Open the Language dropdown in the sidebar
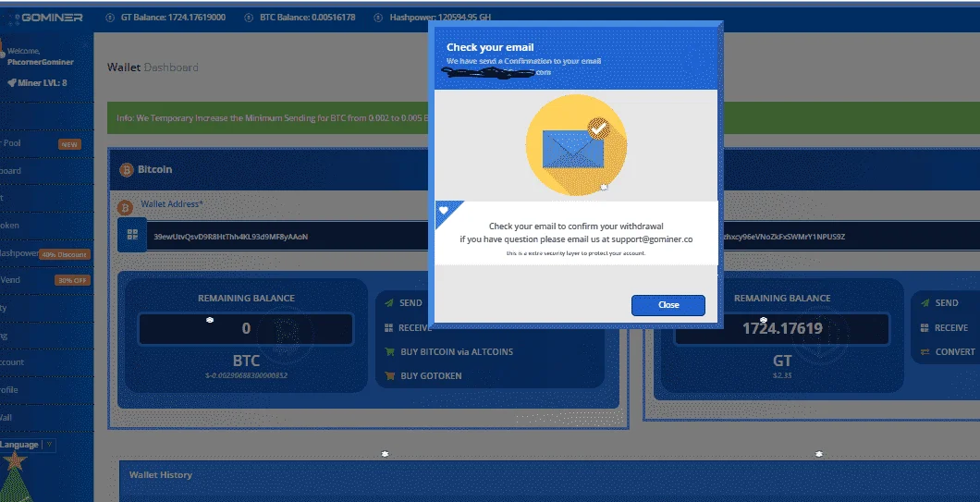Image resolution: width=980 pixels, height=502 pixels. (28, 445)
